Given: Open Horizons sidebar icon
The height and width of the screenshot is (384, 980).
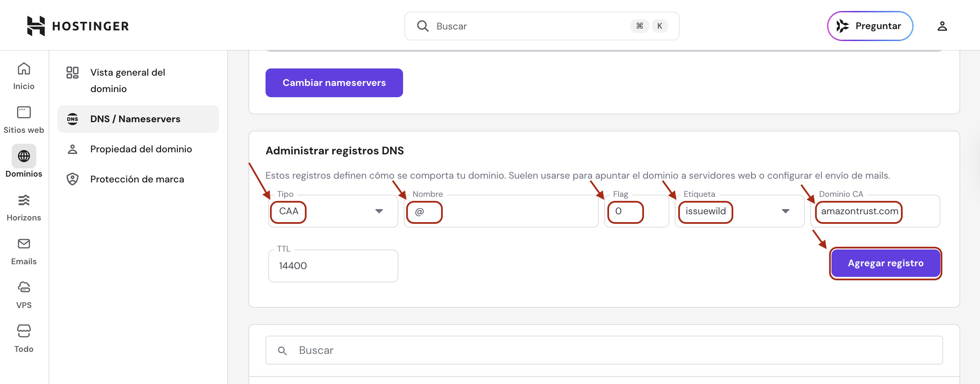Looking at the screenshot, I should pyautogui.click(x=24, y=200).
